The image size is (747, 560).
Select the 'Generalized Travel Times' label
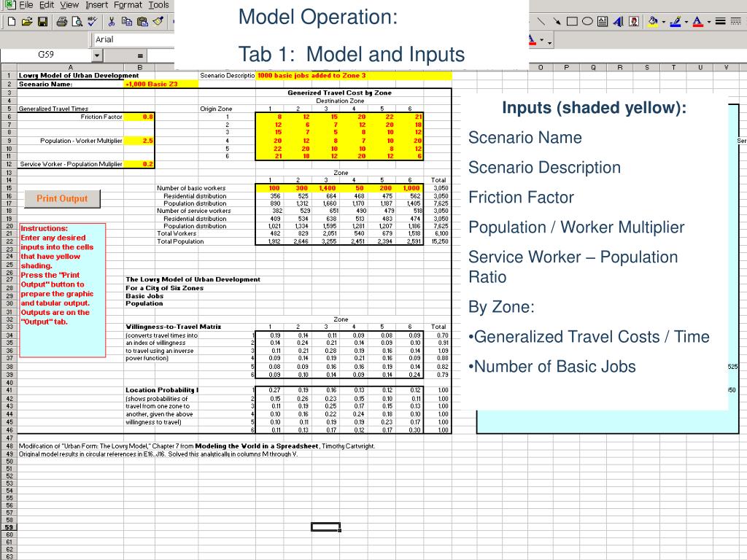(x=53, y=109)
